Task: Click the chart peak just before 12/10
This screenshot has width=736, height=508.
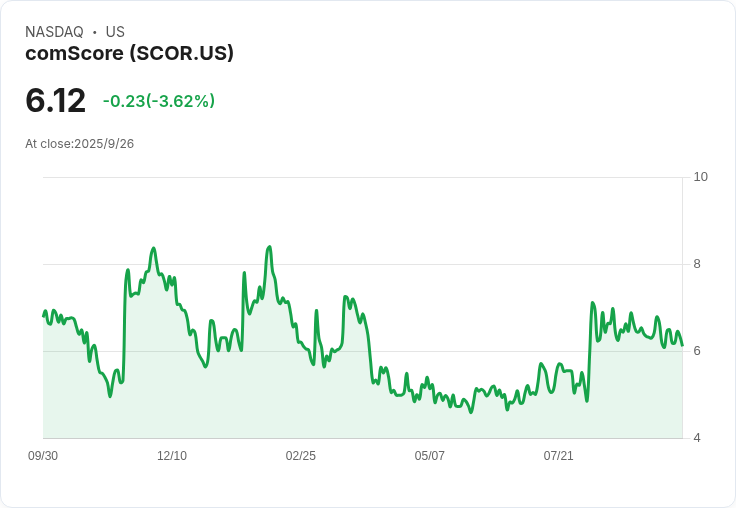Action: coord(153,248)
